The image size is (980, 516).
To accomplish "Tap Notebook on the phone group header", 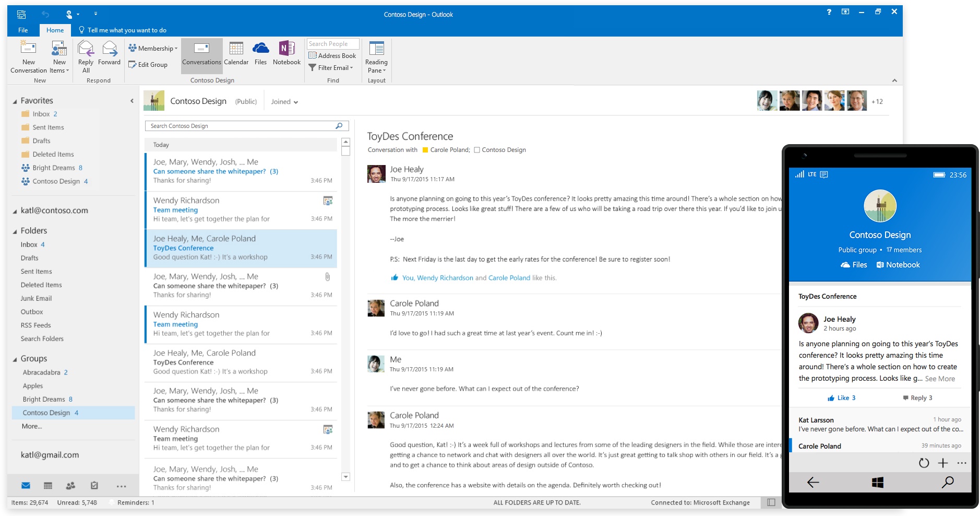I will 898,265.
